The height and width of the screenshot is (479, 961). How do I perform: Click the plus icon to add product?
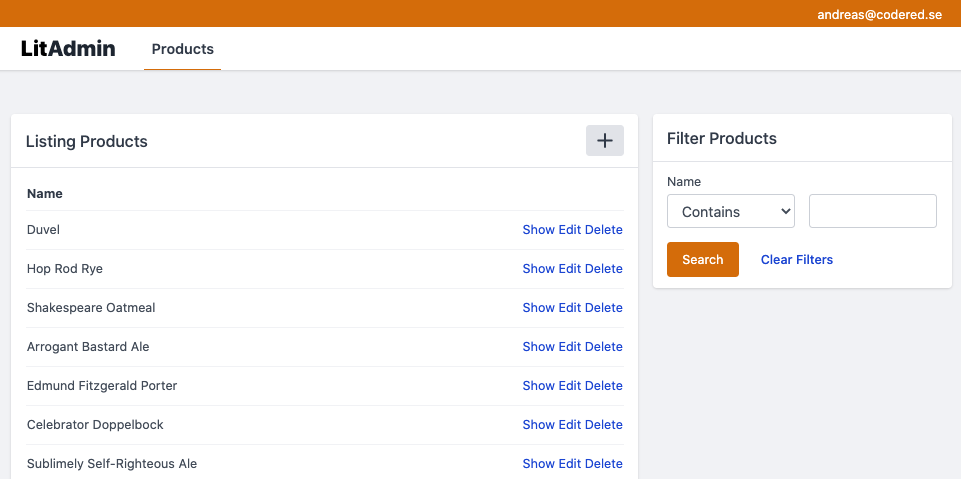click(x=604, y=141)
